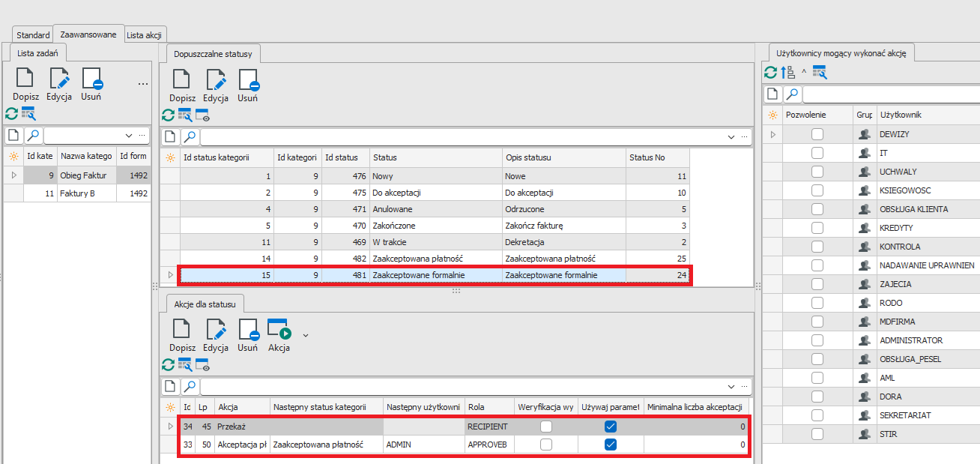Click the Status No column header
Viewport: 980px width, 464px height.
click(x=656, y=157)
